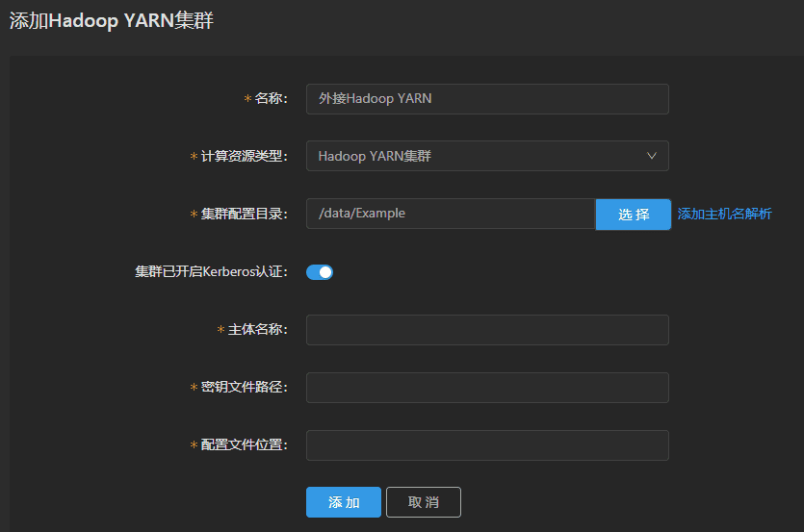The image size is (804, 532).
Task: Open the 添加主机名解析 link
Action: (x=724, y=214)
